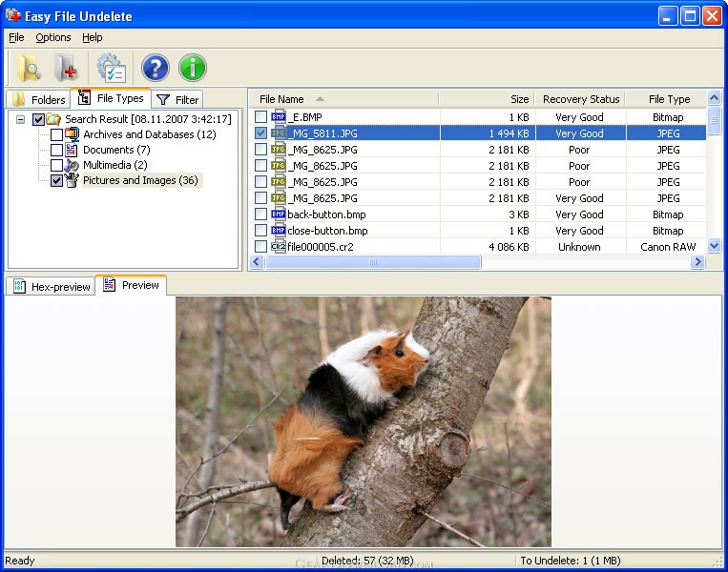Switch to the Hex-preview tab
The height and width of the screenshot is (572, 728).
coord(52,286)
